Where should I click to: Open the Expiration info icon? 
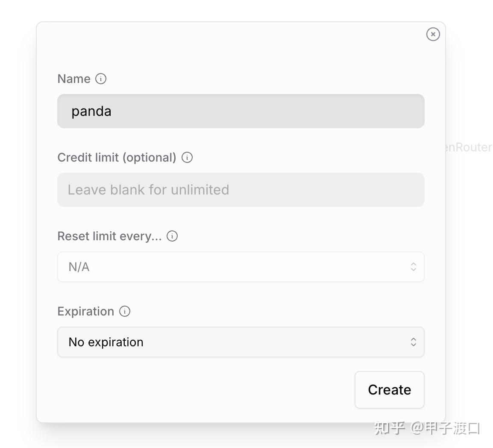125,311
